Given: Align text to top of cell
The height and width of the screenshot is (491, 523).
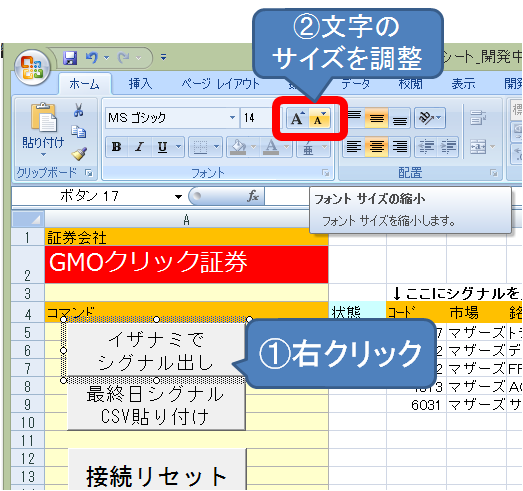Looking at the screenshot, I should [x=354, y=117].
